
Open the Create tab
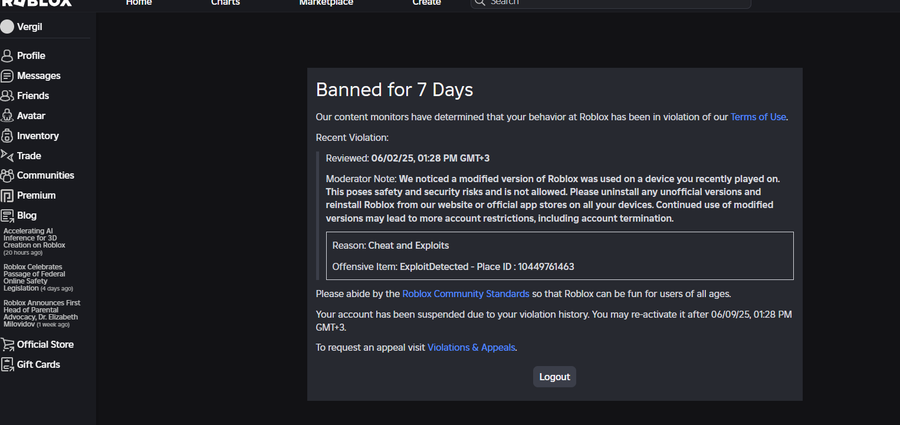(426, 3)
